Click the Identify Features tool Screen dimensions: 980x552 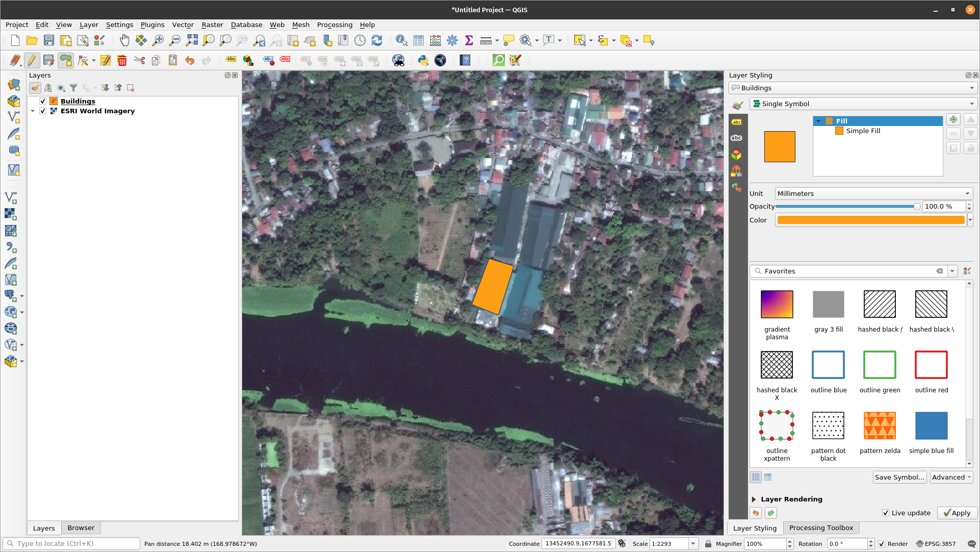(x=401, y=41)
